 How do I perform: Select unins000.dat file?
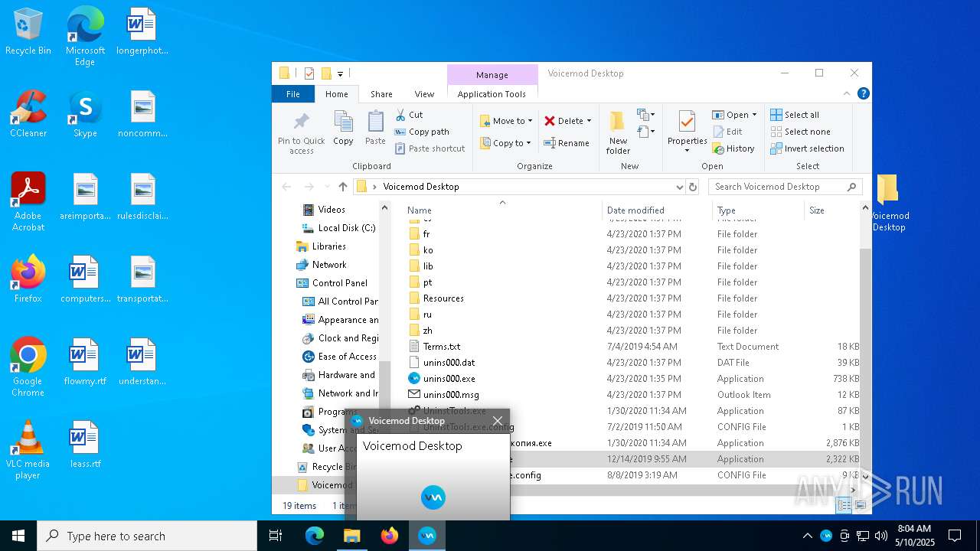632,363
